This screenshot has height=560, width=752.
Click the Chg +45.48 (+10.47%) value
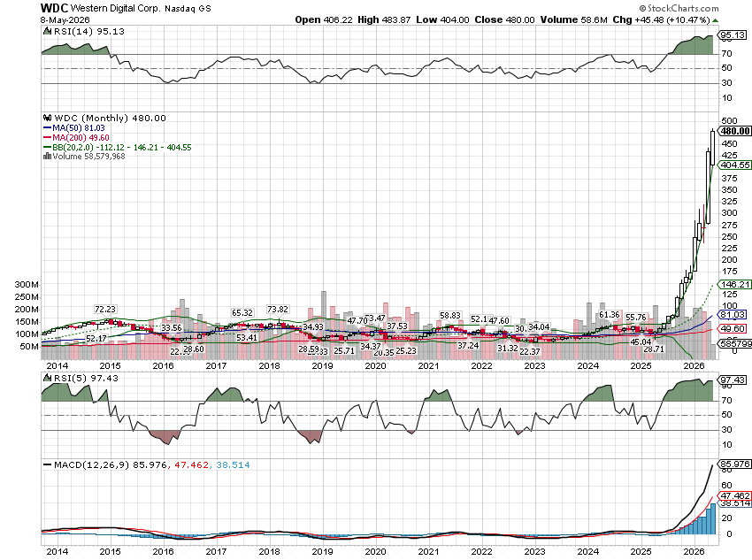(662, 19)
